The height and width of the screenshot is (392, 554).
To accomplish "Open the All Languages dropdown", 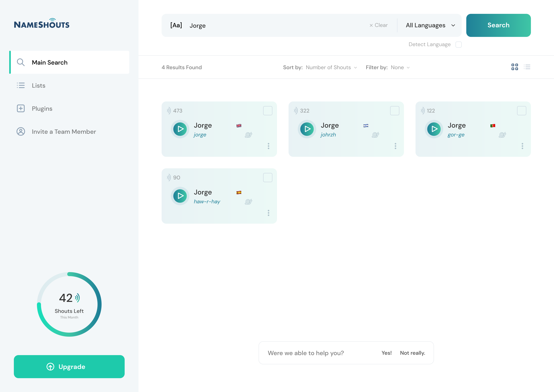I will [430, 25].
